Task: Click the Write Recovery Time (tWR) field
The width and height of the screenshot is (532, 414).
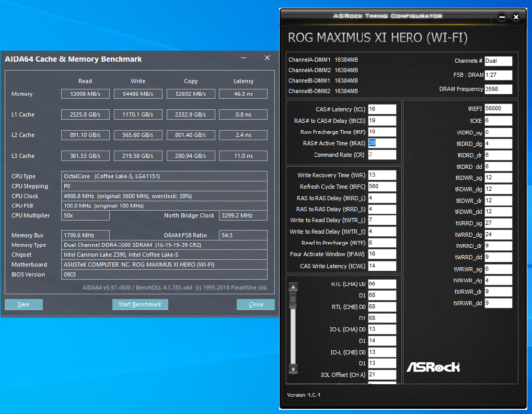Action: [382, 175]
